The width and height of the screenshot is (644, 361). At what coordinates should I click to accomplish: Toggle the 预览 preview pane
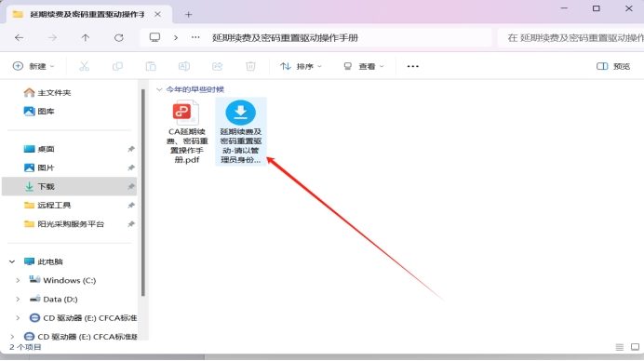click(x=612, y=66)
